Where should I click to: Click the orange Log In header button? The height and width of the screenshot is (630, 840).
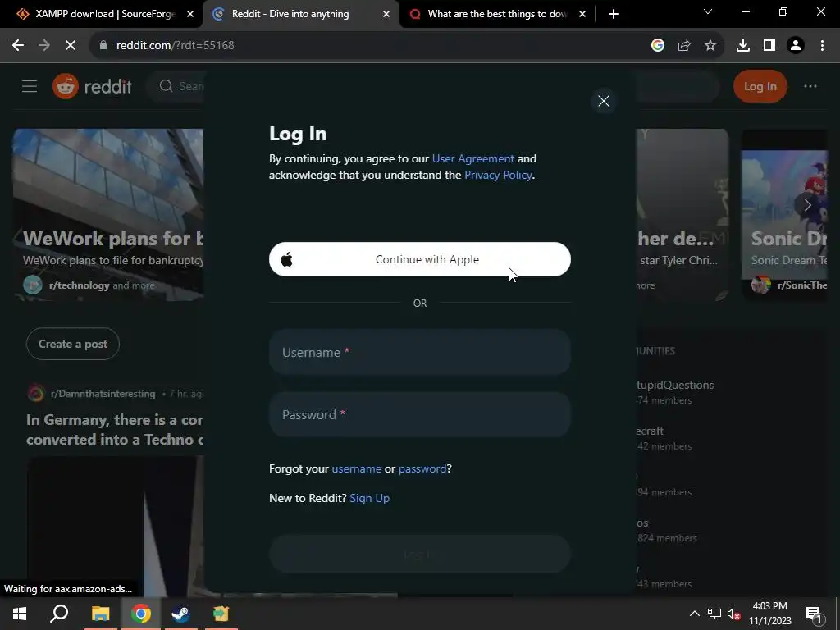[x=760, y=86]
